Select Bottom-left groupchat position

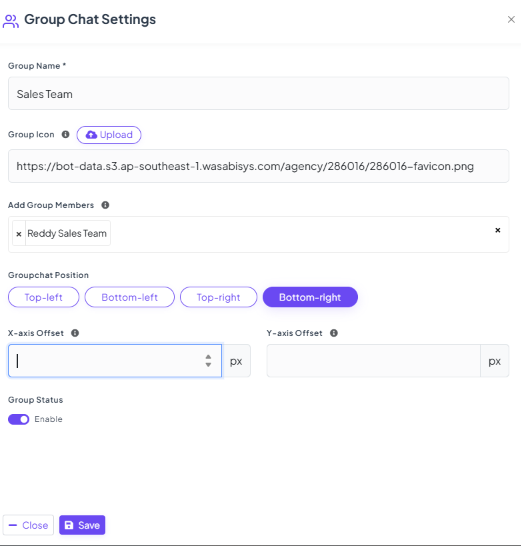pos(130,297)
